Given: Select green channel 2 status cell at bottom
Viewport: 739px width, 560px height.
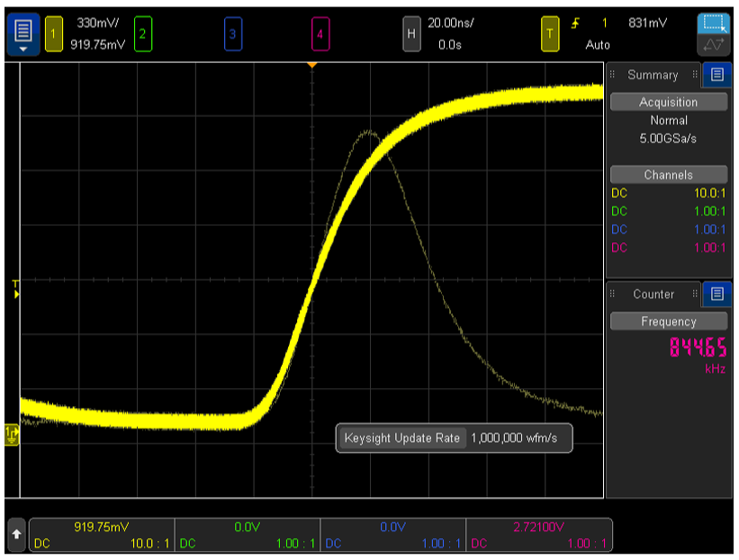Looking at the screenshot, I should coord(248,535).
